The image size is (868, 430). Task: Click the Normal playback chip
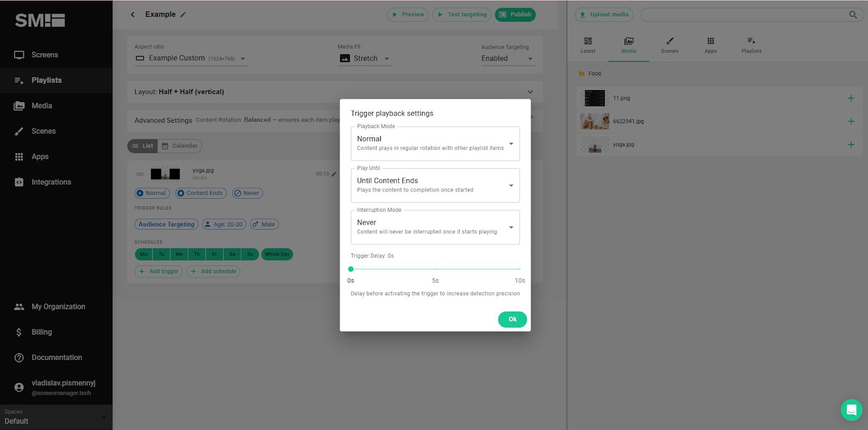point(152,193)
